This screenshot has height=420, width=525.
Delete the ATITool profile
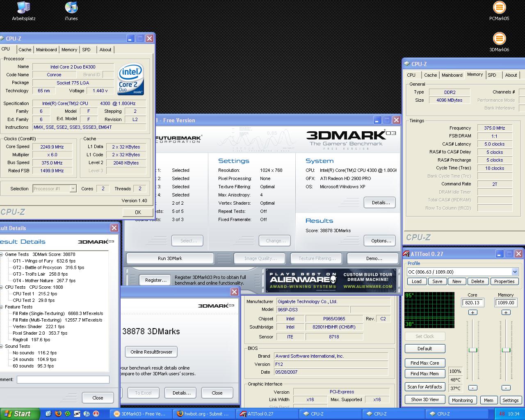point(477,281)
